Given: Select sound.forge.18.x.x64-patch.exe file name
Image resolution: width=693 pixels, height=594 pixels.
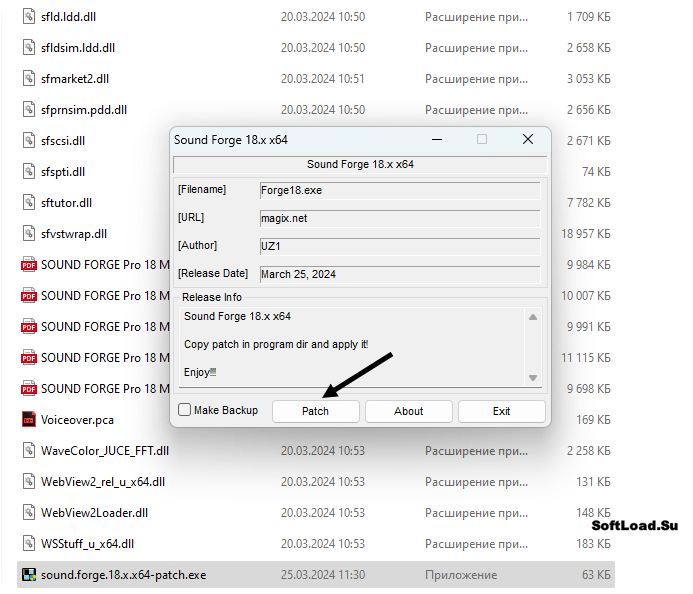Looking at the screenshot, I should [124, 575].
